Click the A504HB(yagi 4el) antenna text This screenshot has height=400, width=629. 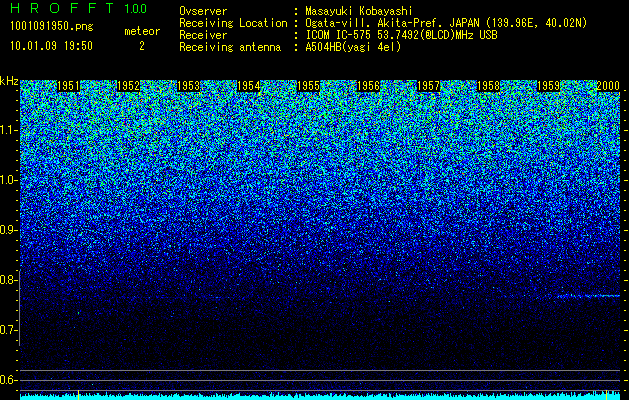click(x=353, y=47)
